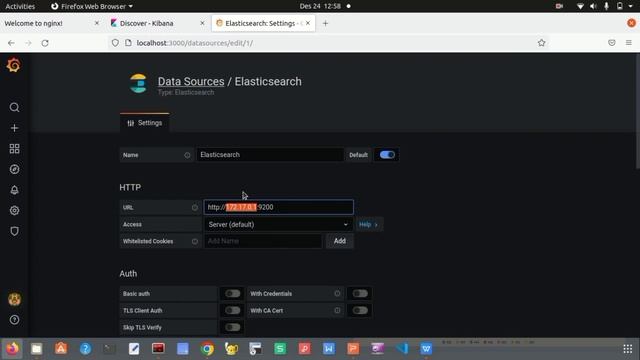Open Configuration gear icon in sidebar
This screenshot has height=360, width=640.
point(14,211)
